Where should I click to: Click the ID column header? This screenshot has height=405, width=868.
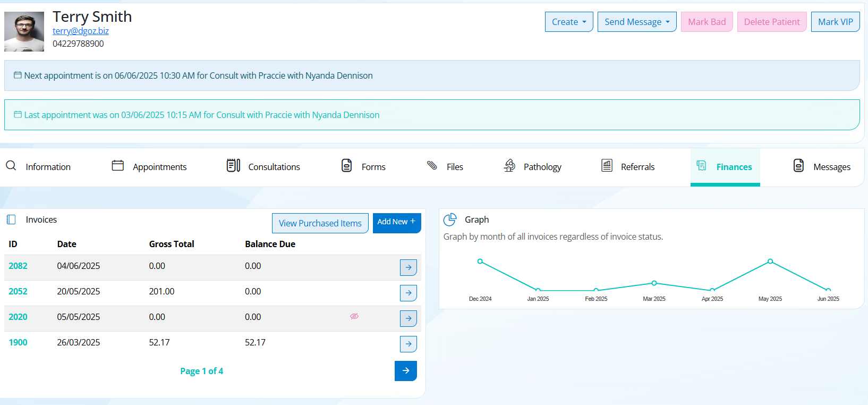click(x=13, y=244)
